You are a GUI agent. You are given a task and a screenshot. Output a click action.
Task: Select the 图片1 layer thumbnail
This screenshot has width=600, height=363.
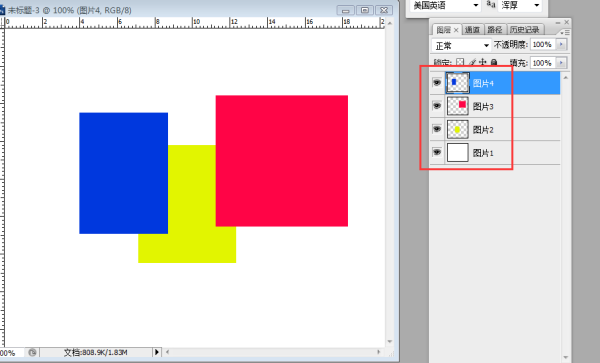coord(457,153)
